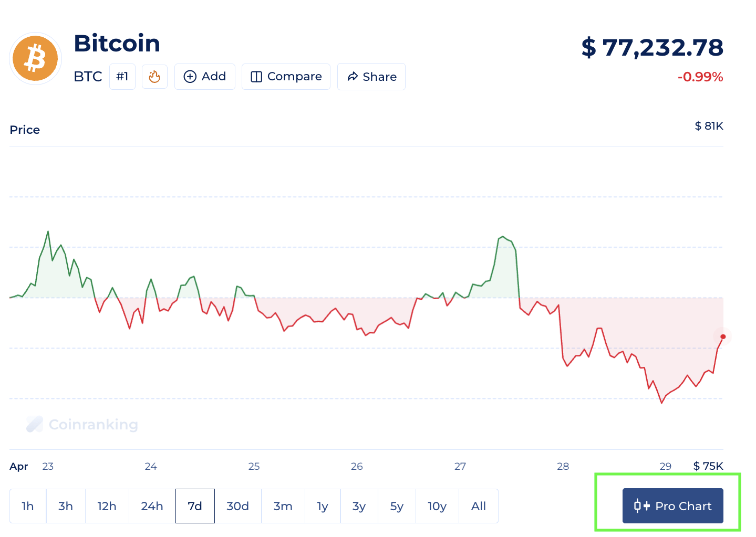Open the Pro Chart view
The height and width of the screenshot is (537, 756).
(x=672, y=506)
